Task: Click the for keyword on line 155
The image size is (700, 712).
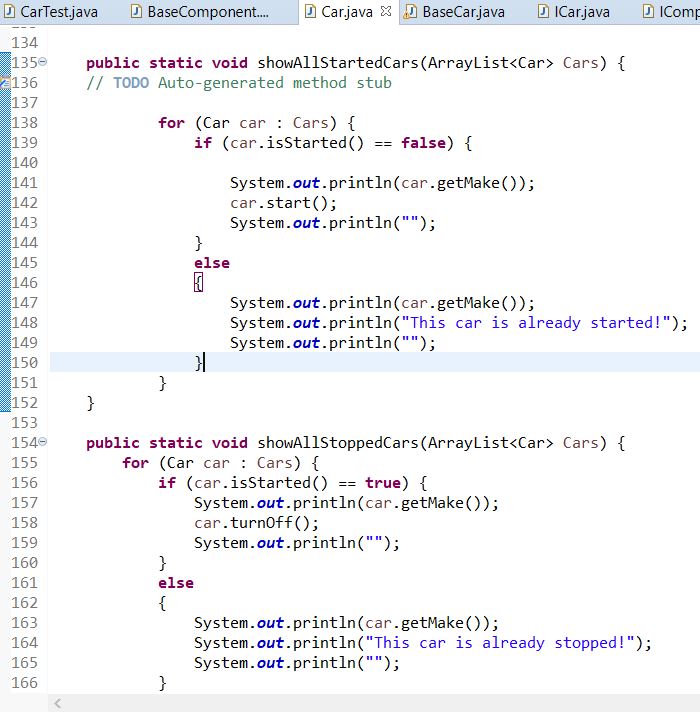Action: pos(135,463)
